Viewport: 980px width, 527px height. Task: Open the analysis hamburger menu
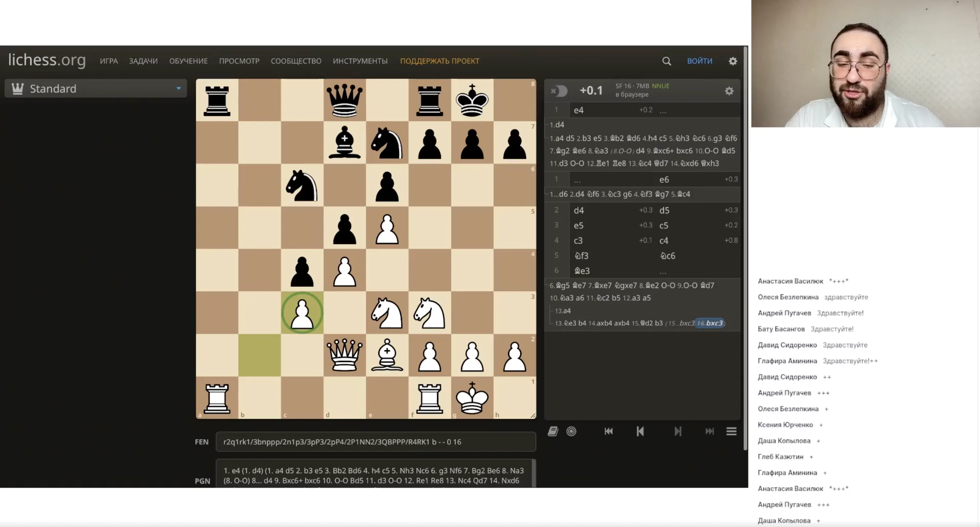(731, 431)
